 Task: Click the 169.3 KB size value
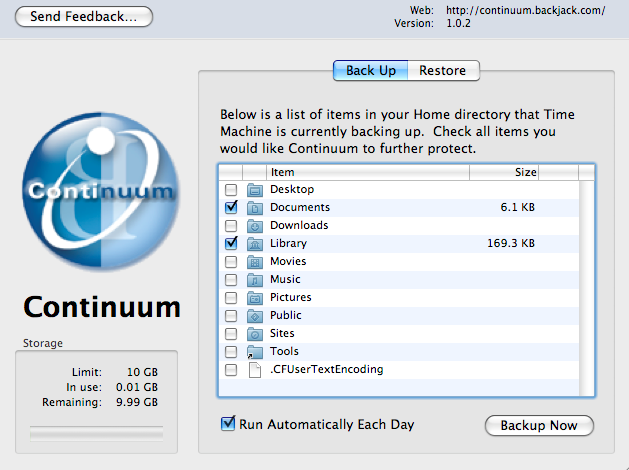[511, 243]
